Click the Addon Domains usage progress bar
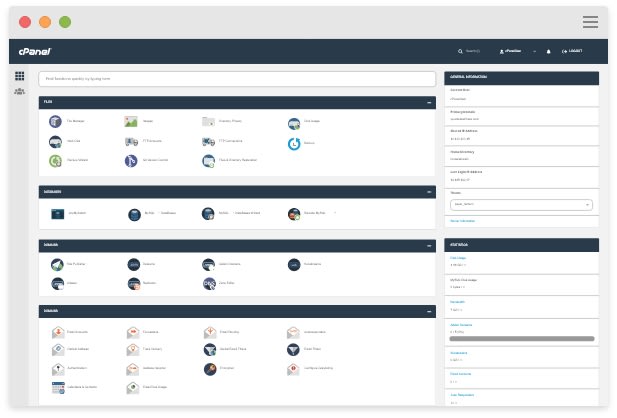This screenshot has height=418, width=617. point(522,339)
